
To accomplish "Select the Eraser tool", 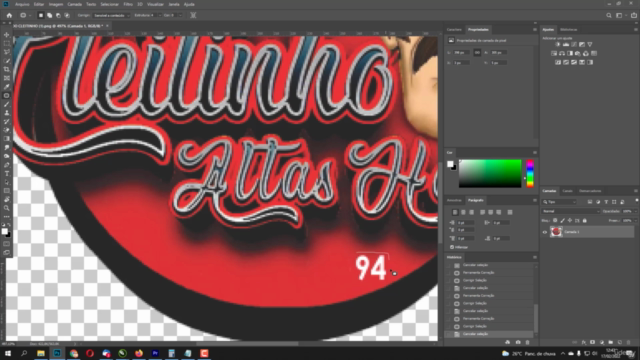I will point(7,130).
